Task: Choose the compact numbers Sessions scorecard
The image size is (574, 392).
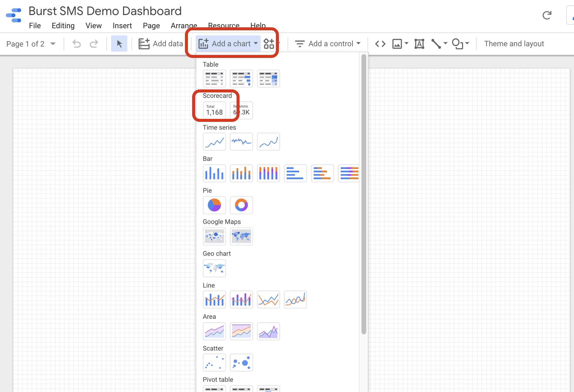Action: [241, 110]
